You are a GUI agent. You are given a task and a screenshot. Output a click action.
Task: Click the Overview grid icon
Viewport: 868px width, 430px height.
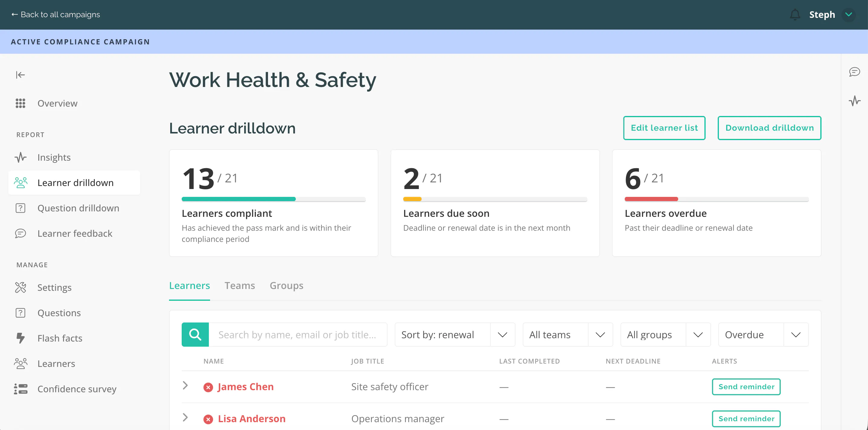[x=21, y=103]
